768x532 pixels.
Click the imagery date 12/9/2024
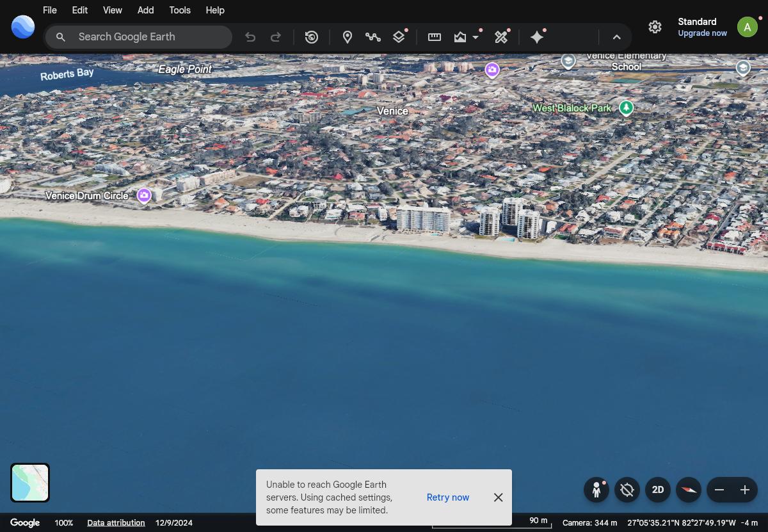174,522
